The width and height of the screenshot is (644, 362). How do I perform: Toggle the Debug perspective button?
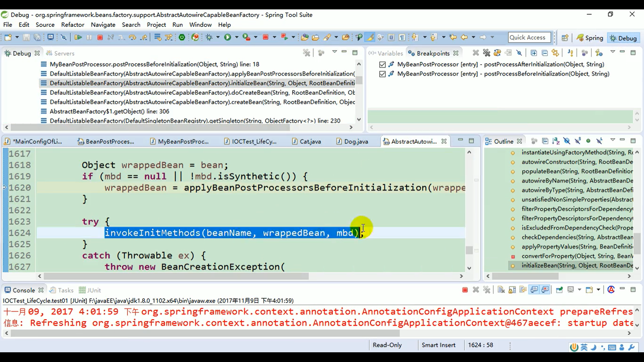click(x=623, y=38)
